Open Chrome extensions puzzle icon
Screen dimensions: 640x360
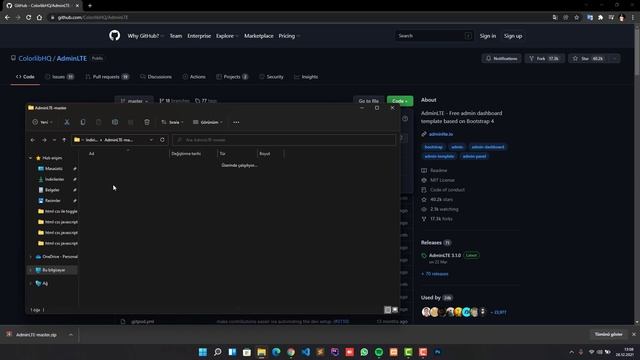600,18
